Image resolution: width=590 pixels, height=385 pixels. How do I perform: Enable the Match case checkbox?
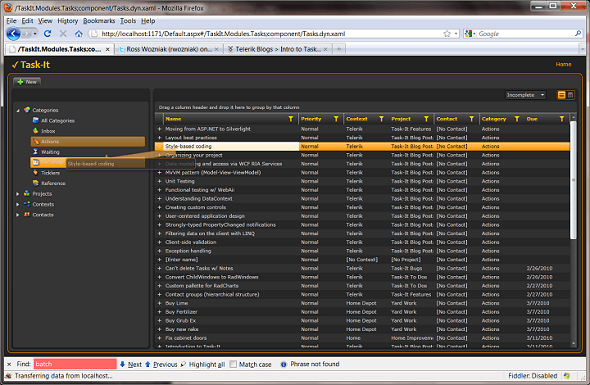(233, 364)
